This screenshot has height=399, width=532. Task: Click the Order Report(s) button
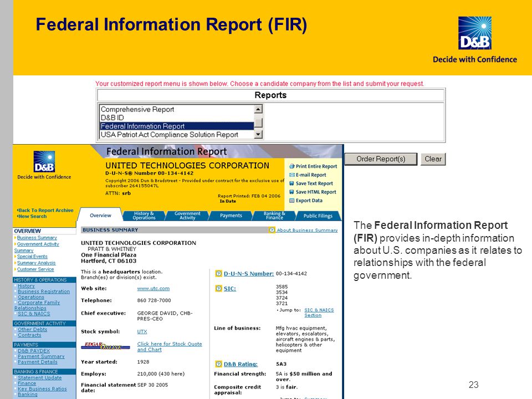click(x=381, y=159)
